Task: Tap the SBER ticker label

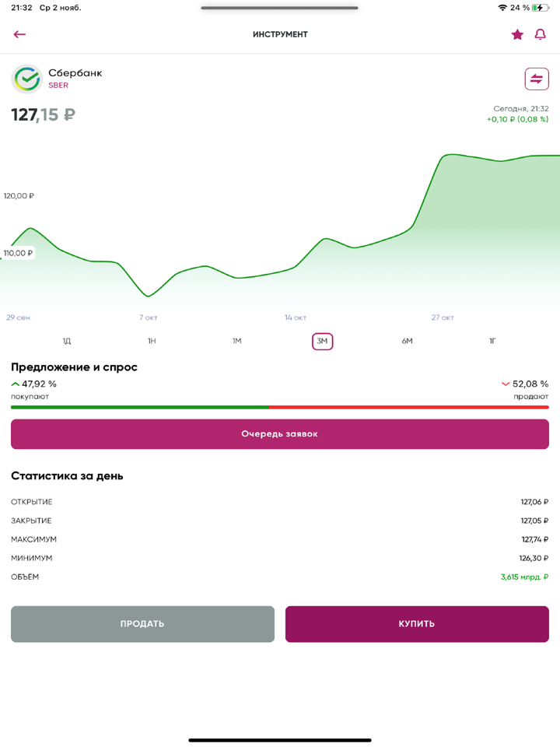Action: [x=58, y=86]
